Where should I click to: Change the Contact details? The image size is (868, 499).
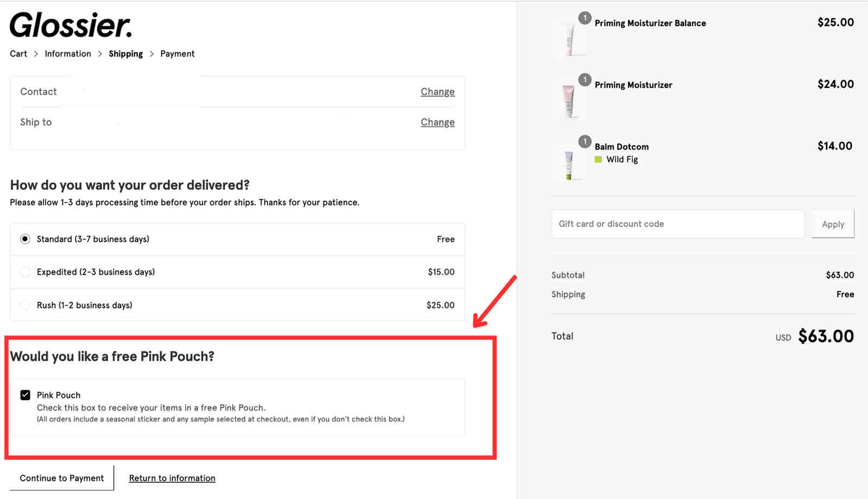point(438,92)
